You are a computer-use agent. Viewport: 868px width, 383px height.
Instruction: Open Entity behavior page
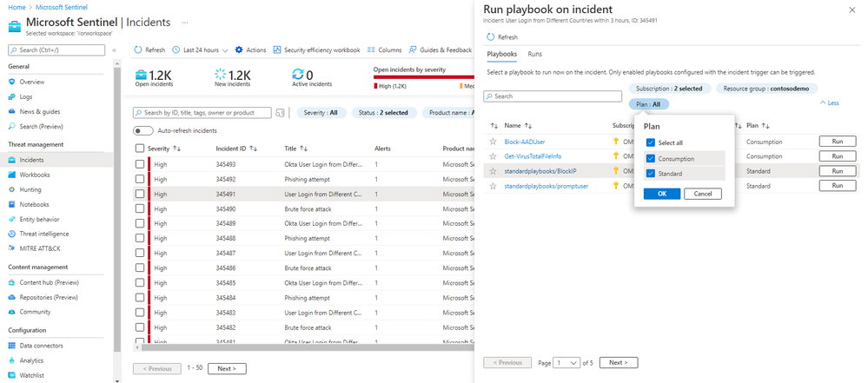39,220
